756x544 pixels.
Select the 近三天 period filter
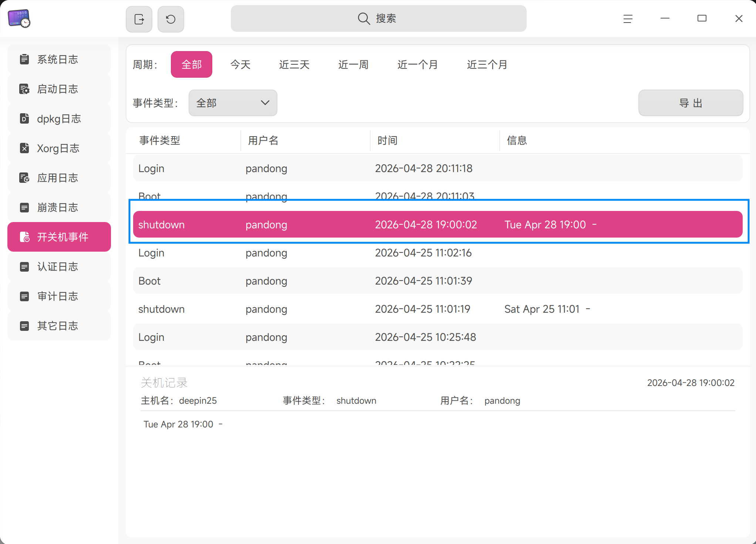click(x=294, y=64)
